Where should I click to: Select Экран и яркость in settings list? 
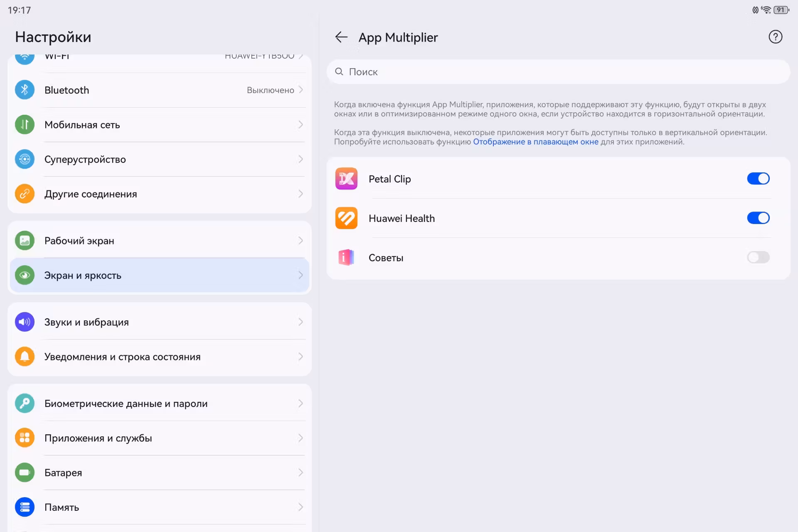pos(160,275)
